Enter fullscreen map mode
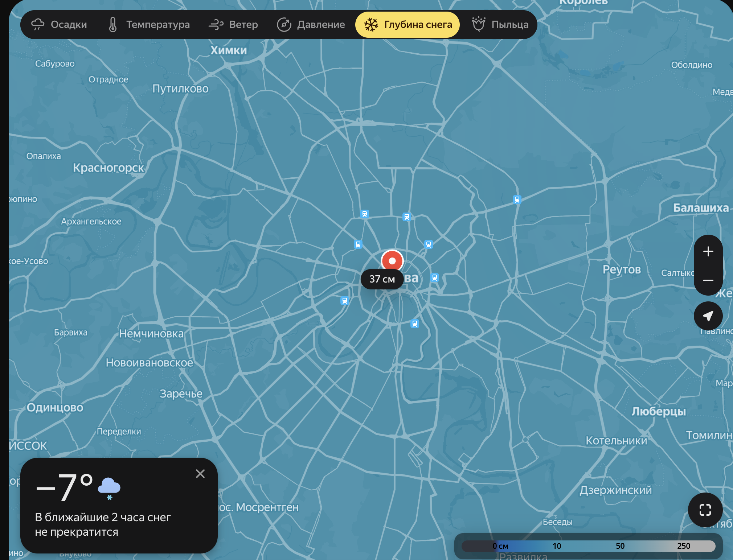 coord(705,510)
